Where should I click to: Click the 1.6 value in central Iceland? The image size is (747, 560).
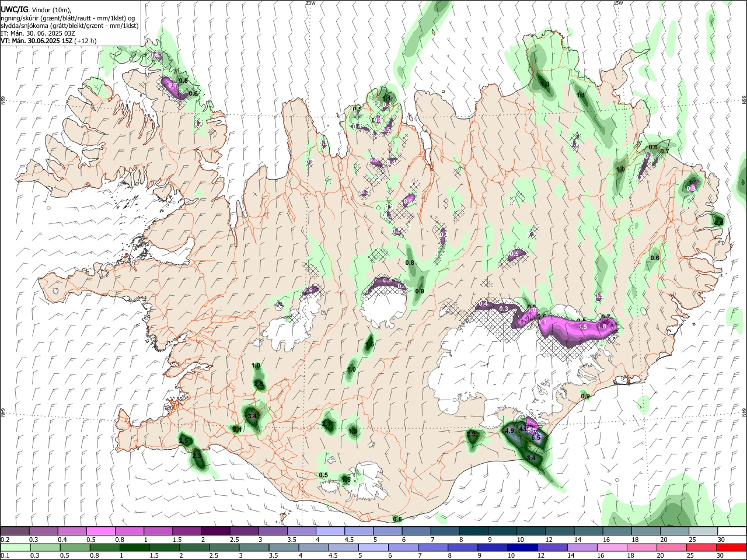pyautogui.click(x=369, y=345)
